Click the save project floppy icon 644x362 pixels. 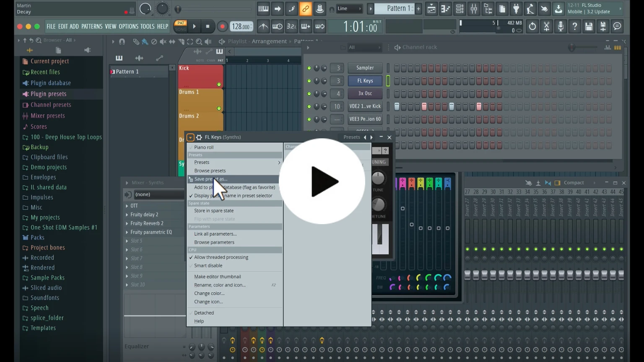pyautogui.click(x=589, y=26)
